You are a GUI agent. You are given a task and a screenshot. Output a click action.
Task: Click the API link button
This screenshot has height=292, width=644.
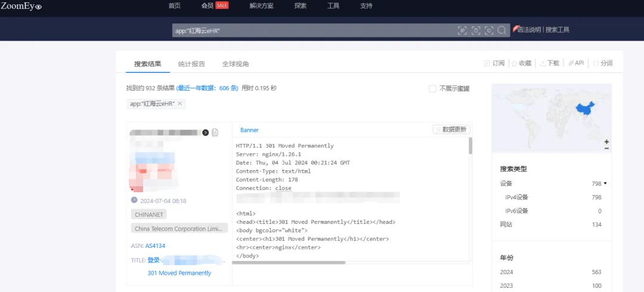click(x=576, y=63)
